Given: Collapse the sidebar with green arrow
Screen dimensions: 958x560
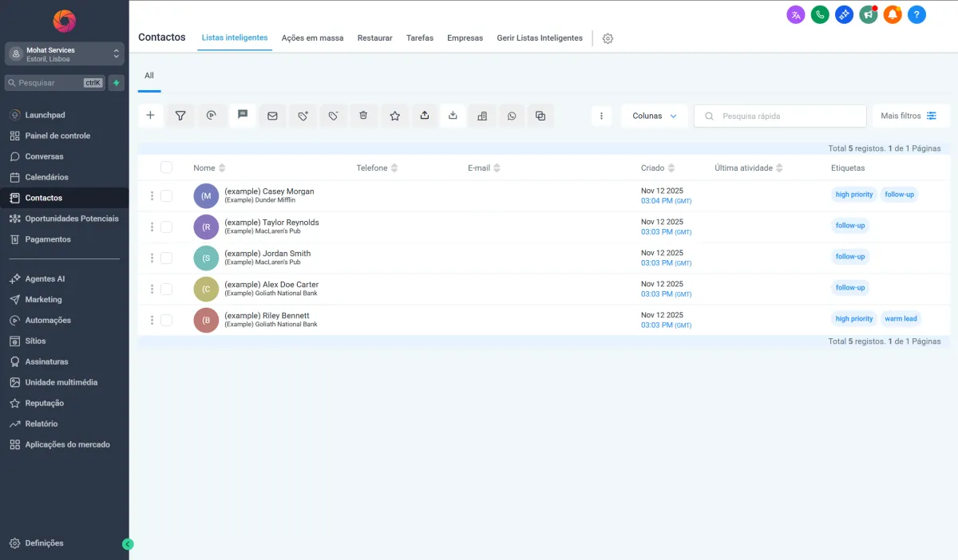Looking at the screenshot, I should tap(128, 544).
